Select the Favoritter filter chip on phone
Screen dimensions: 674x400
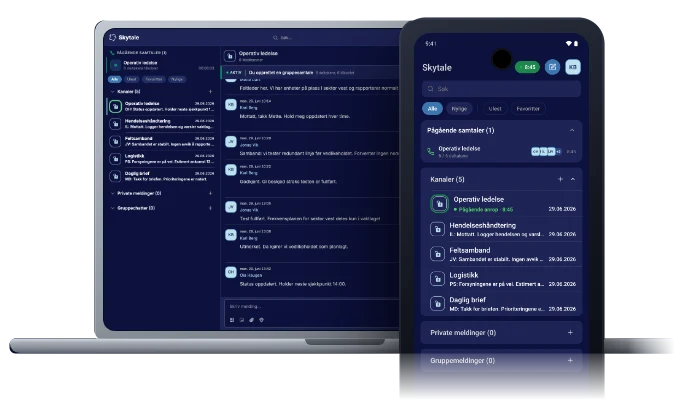(x=528, y=109)
